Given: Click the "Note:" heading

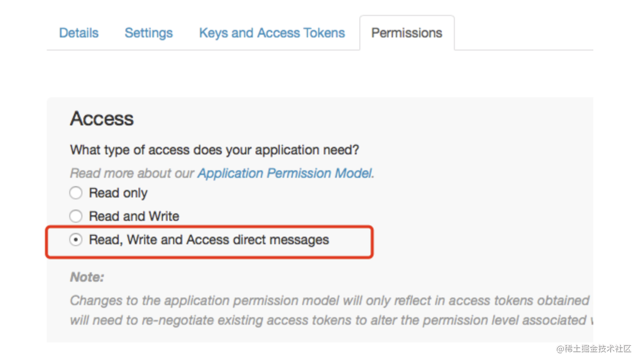Looking at the screenshot, I should click(87, 277).
